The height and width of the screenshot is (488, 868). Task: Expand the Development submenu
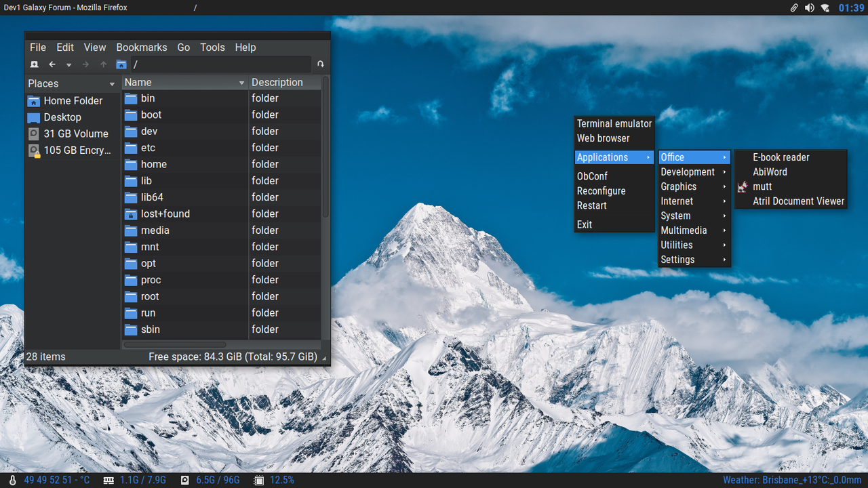coord(694,172)
